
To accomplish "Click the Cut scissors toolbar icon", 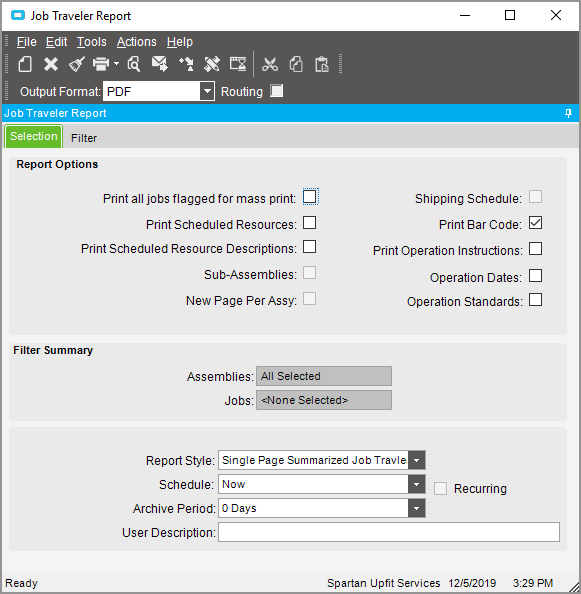I will [x=270, y=64].
